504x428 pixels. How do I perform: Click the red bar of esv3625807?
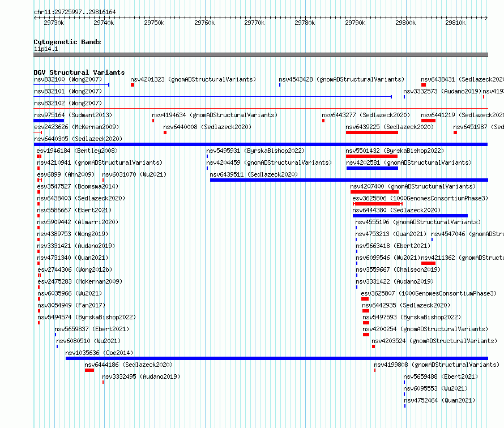point(365,299)
